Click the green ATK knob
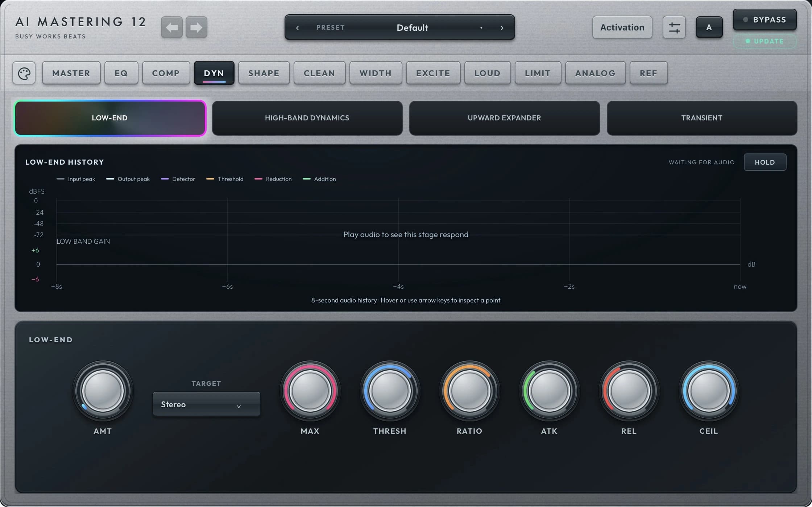The width and height of the screenshot is (812, 507). [x=549, y=391]
